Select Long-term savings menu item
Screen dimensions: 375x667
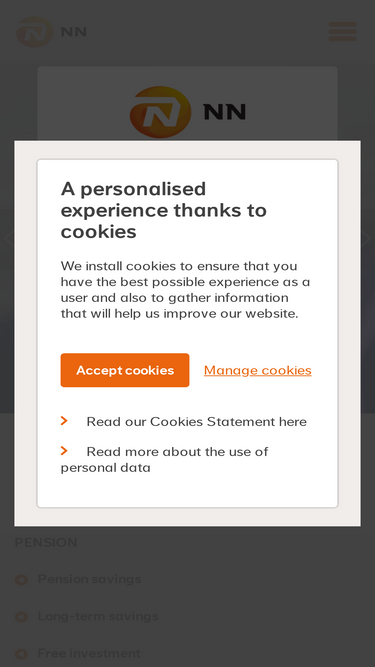coord(98,616)
